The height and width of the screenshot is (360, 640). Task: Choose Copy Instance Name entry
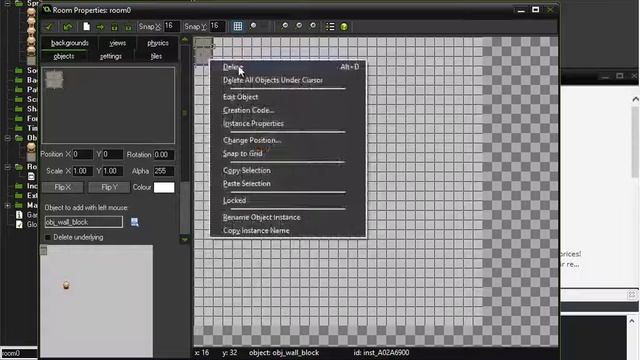(288, 231)
